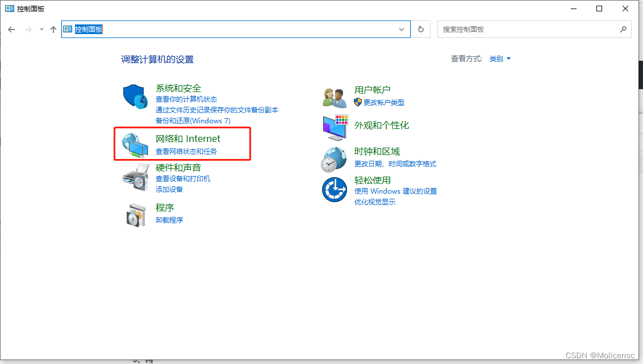Image resolution: width=643 pixels, height=364 pixels.
Task: Go up one level arrow
Action: [x=53, y=30]
